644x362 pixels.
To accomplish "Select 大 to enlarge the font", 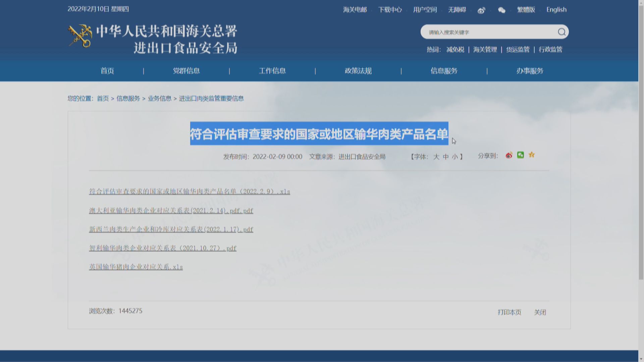I will point(437,157).
